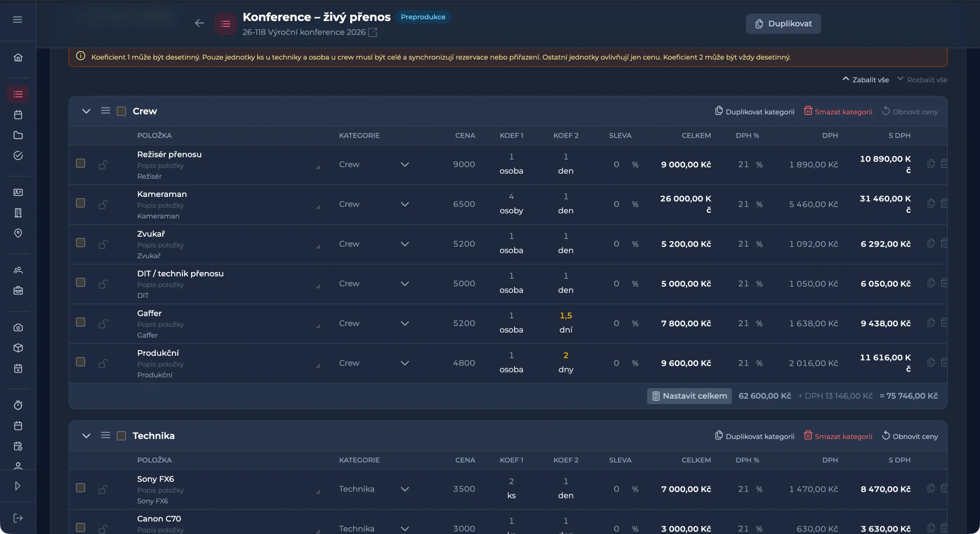Image resolution: width=980 pixels, height=534 pixels.
Task: Open the budget list item in sidebar
Action: 18,94
